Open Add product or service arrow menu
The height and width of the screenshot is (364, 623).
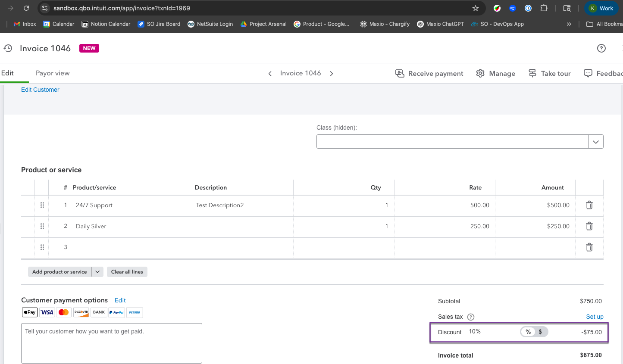[97, 272]
